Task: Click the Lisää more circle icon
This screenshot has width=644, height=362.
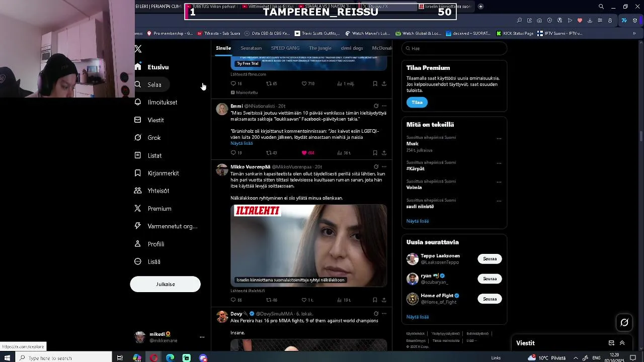Action: (x=138, y=261)
